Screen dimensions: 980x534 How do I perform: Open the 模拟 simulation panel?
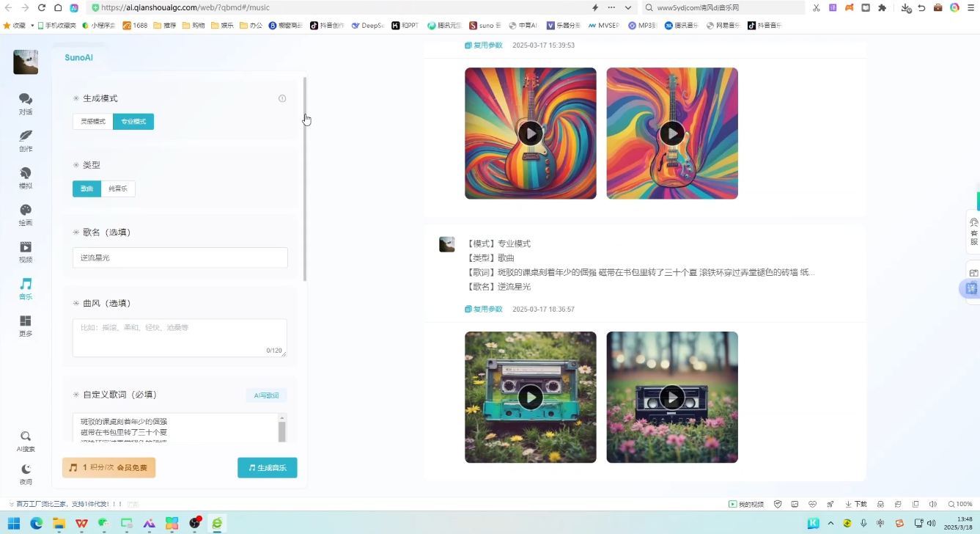[x=25, y=178]
